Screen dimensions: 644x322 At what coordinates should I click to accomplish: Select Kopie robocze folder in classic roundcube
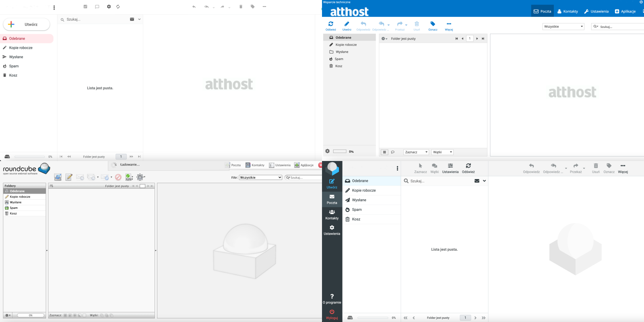25,197
